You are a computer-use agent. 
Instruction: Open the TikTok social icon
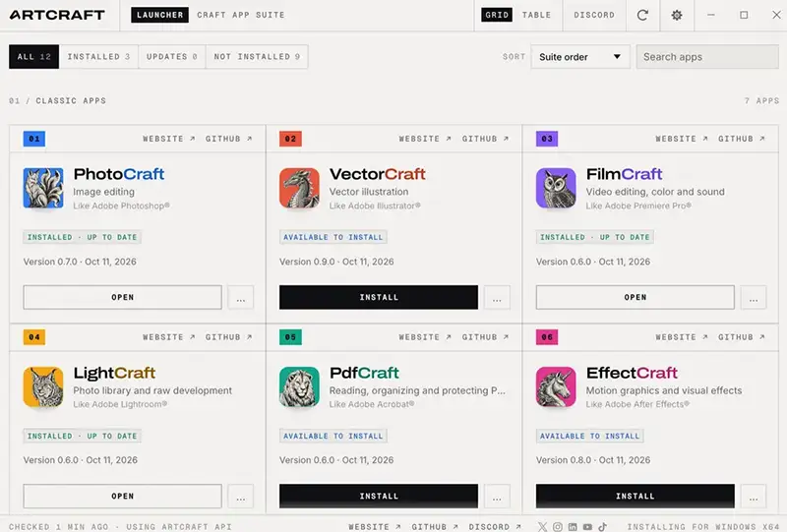pyautogui.click(x=602, y=526)
